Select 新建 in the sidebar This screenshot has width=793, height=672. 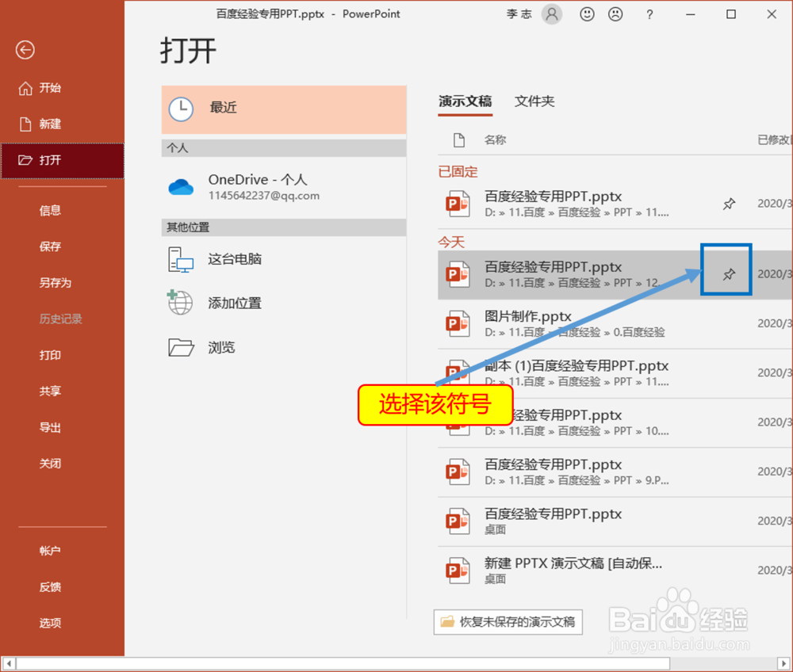[49, 124]
